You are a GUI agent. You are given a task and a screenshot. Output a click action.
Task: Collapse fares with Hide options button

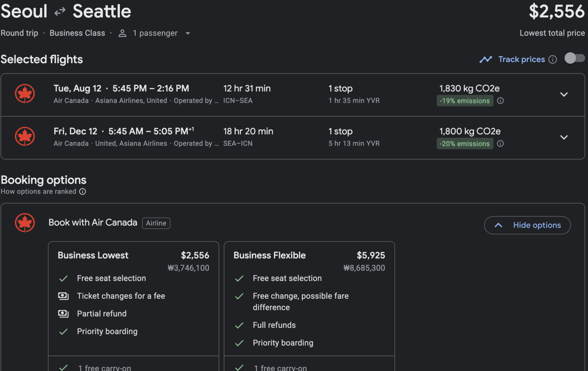pyautogui.click(x=527, y=225)
